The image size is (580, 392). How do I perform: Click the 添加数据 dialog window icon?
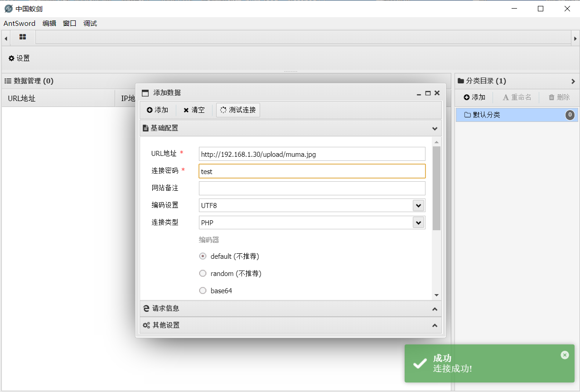point(145,93)
